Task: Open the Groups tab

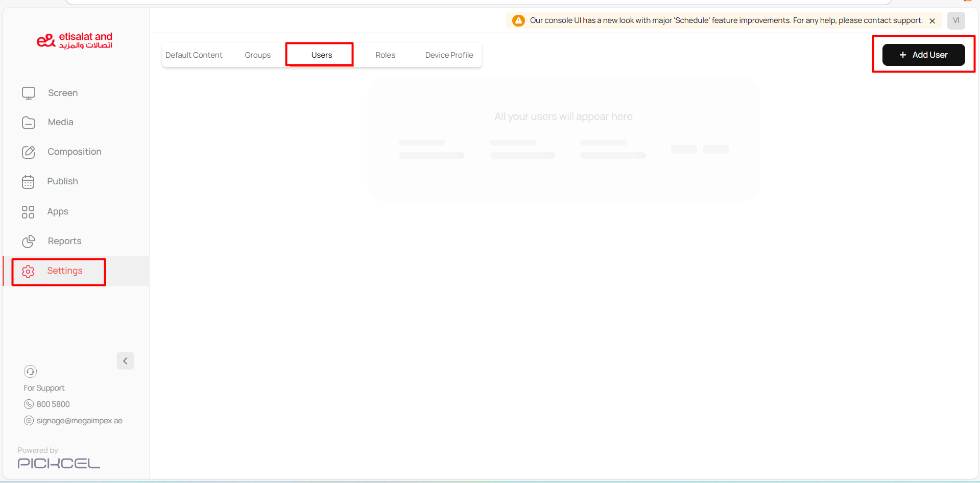Action: [257, 55]
